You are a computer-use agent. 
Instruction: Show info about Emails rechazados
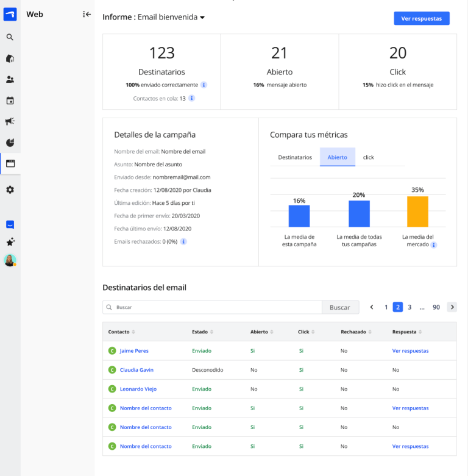(183, 241)
